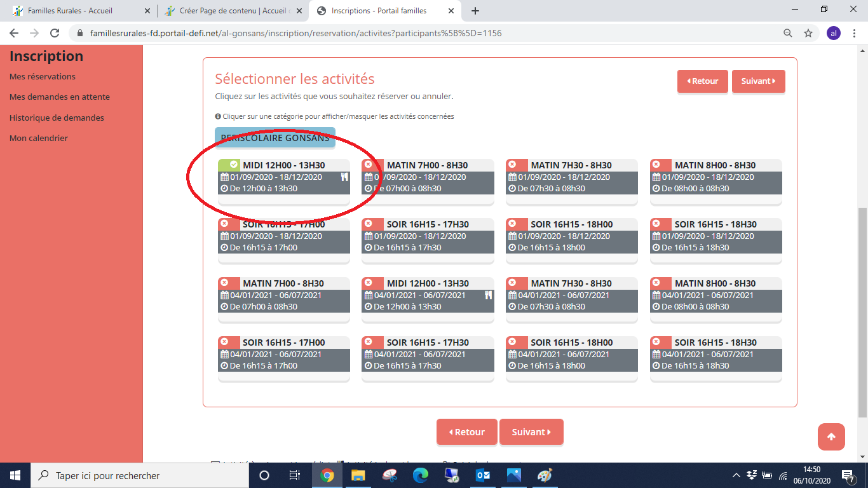Click the top Suivant button
This screenshot has width=868, height=488.
(758, 81)
